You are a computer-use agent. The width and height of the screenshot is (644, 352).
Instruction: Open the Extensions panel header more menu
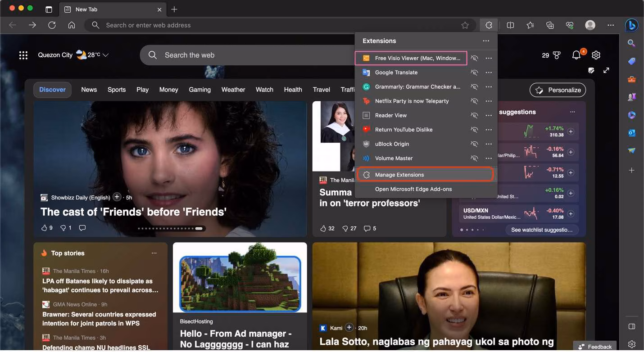click(x=486, y=41)
